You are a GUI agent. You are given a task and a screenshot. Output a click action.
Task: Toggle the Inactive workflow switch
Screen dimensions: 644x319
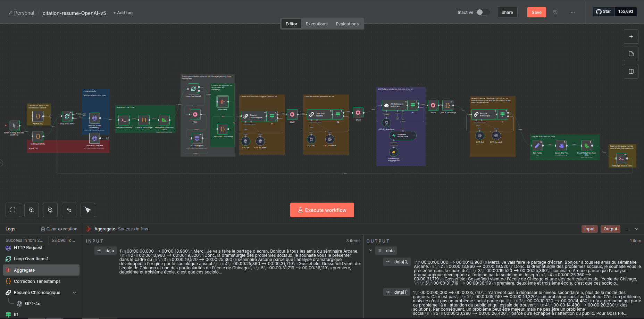483,13
